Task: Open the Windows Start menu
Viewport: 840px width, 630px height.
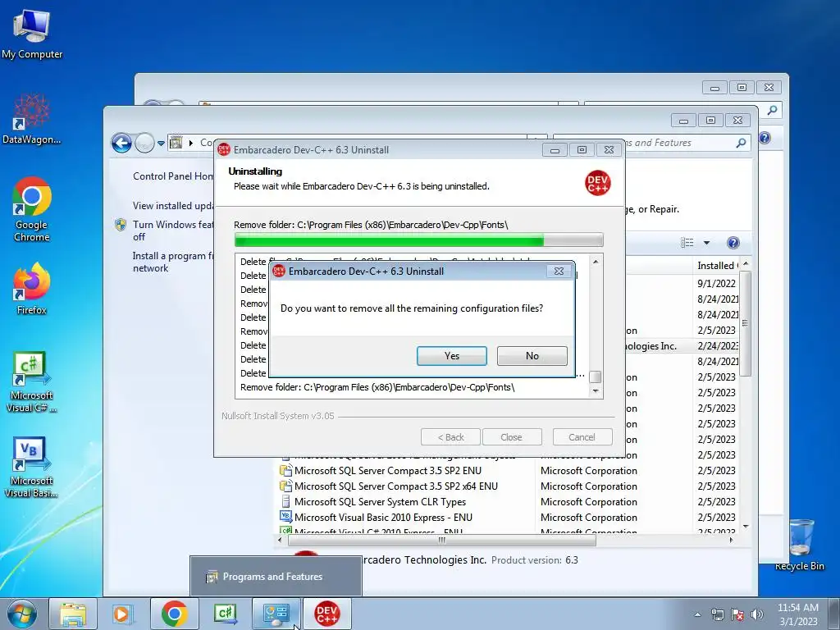Action: click(21, 614)
